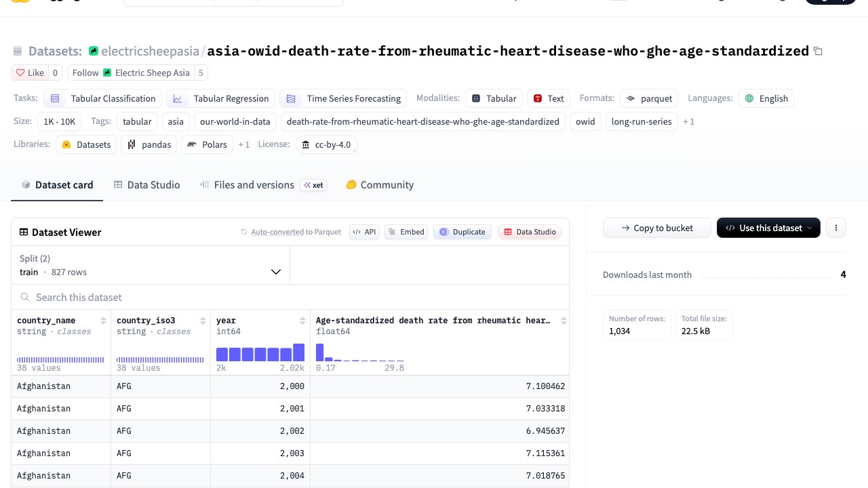This screenshot has width=868, height=488.
Task: Select the cell with value 7.100462
Action: point(439,386)
